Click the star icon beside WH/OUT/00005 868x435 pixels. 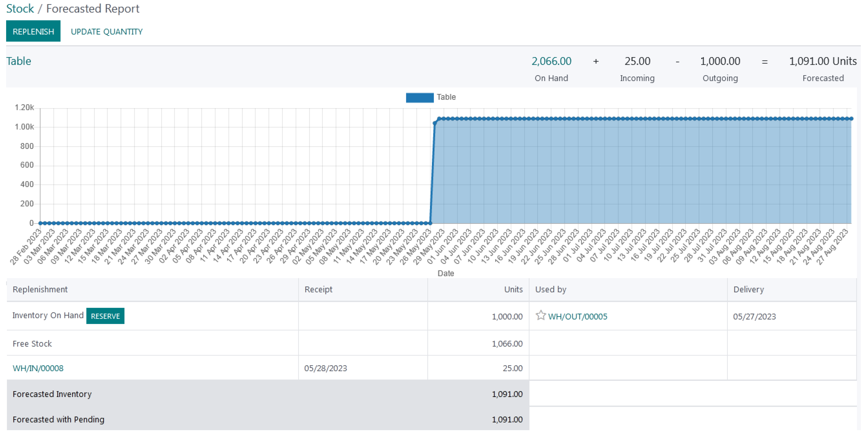[x=540, y=315]
